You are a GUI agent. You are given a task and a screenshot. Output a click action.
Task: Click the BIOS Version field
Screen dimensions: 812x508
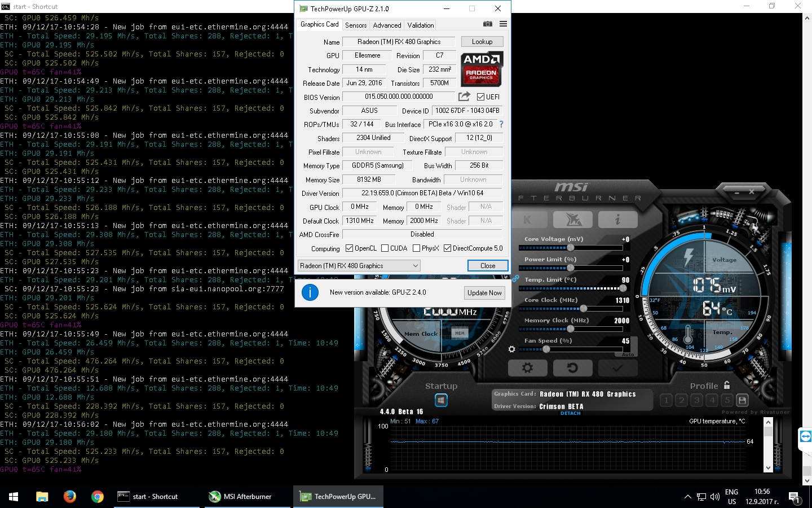tap(399, 97)
